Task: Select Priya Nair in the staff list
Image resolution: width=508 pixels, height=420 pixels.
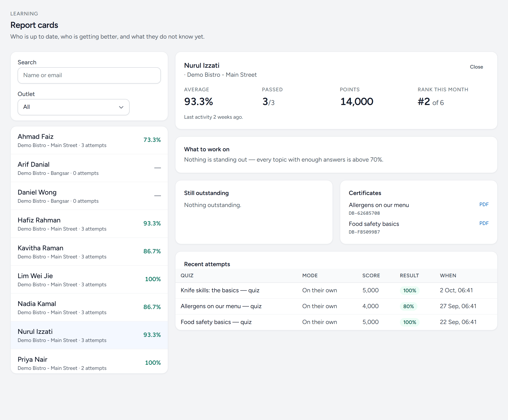Action: click(89, 361)
